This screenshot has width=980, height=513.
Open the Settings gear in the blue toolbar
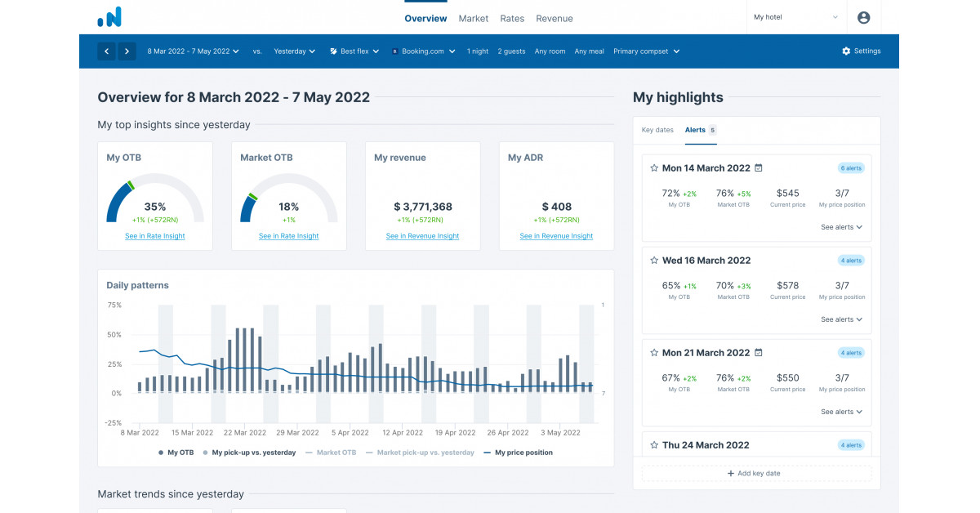[847, 51]
